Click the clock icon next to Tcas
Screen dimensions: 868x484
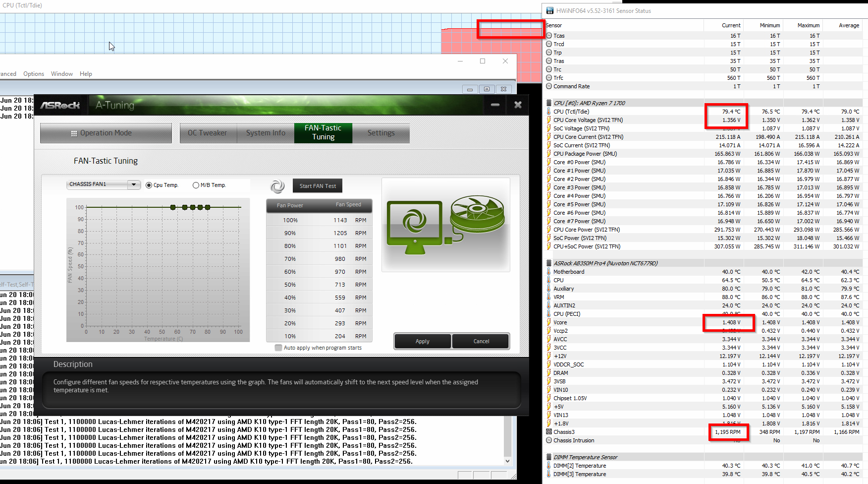(549, 36)
